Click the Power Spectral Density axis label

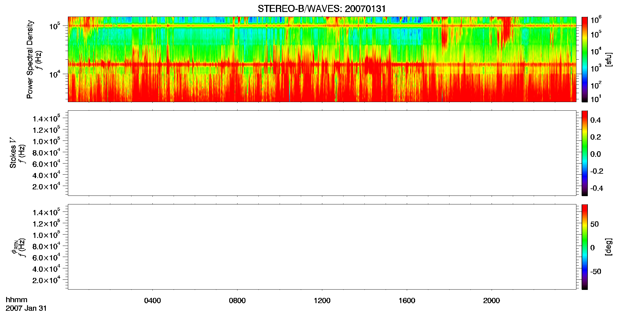pyautogui.click(x=30, y=59)
